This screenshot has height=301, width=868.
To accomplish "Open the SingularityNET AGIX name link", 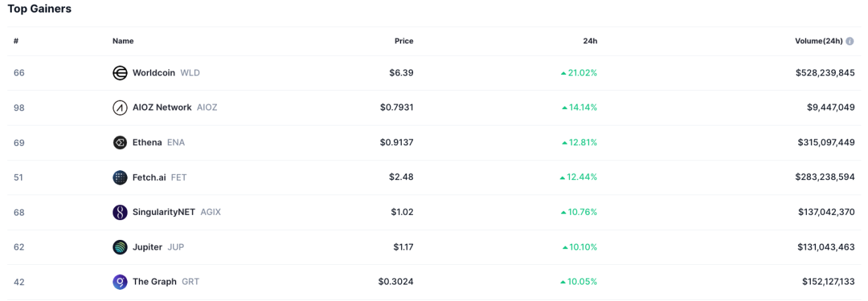I will pyautogui.click(x=164, y=212).
